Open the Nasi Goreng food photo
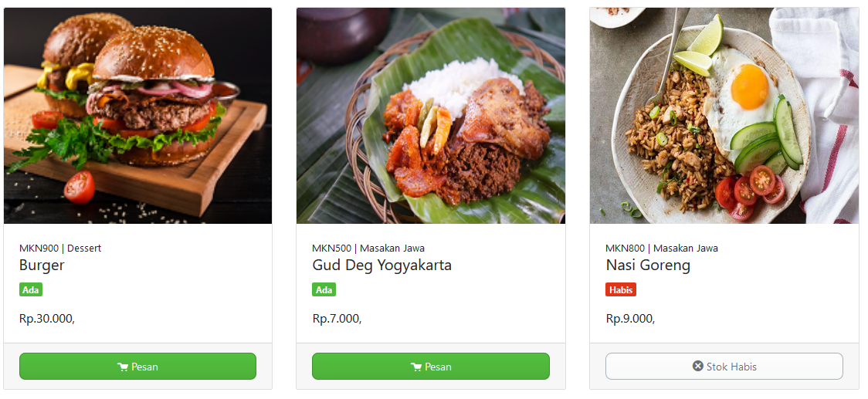This screenshot has width=868, height=399. click(724, 116)
